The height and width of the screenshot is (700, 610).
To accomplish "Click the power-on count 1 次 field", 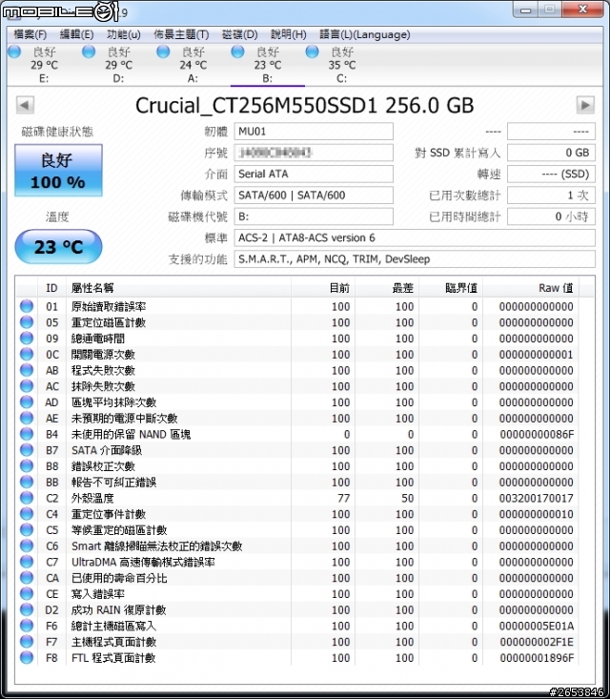I will (551, 196).
